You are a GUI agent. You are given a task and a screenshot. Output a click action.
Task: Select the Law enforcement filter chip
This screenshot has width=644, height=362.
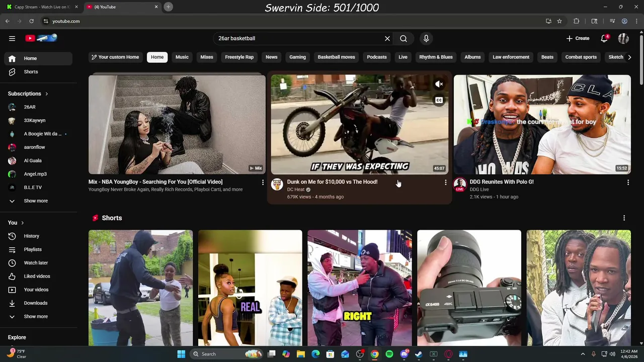511,57
